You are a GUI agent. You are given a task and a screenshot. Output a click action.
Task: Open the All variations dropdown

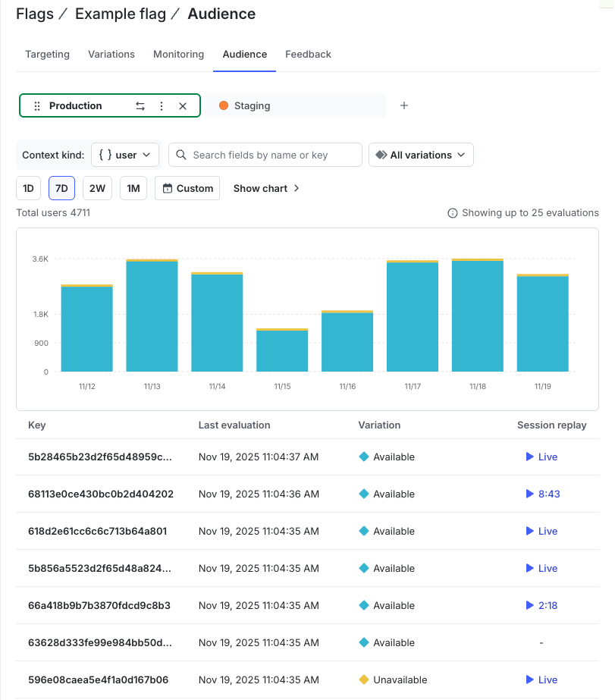(420, 155)
